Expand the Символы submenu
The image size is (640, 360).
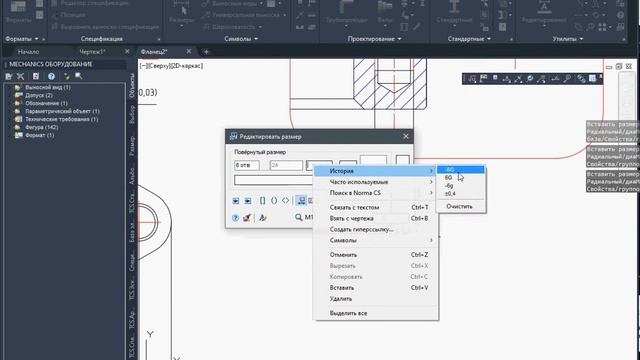376,240
